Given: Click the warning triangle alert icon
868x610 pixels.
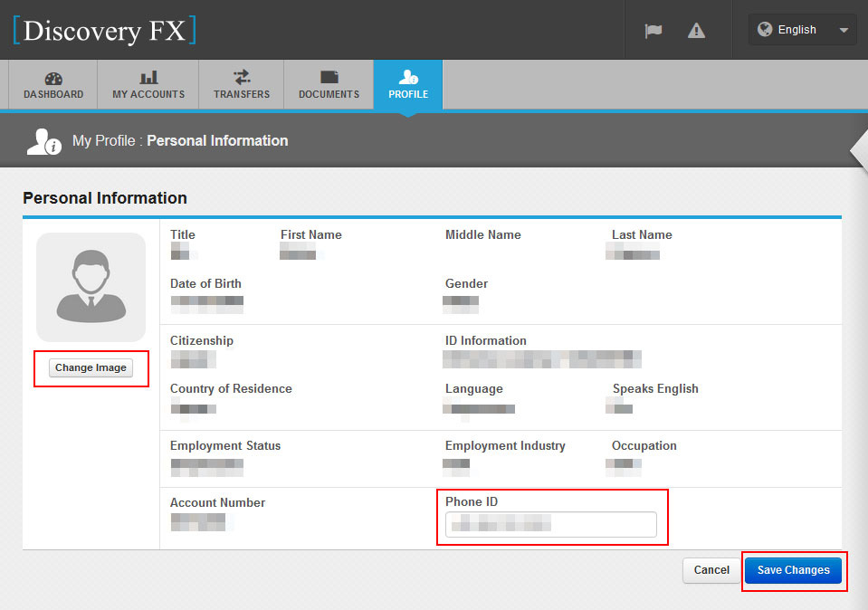Looking at the screenshot, I should point(696,30).
